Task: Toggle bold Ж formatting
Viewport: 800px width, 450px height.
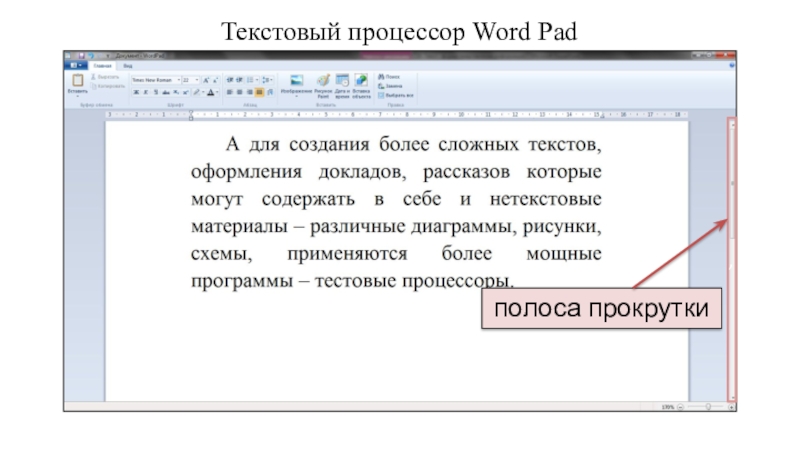Action: 136,92
